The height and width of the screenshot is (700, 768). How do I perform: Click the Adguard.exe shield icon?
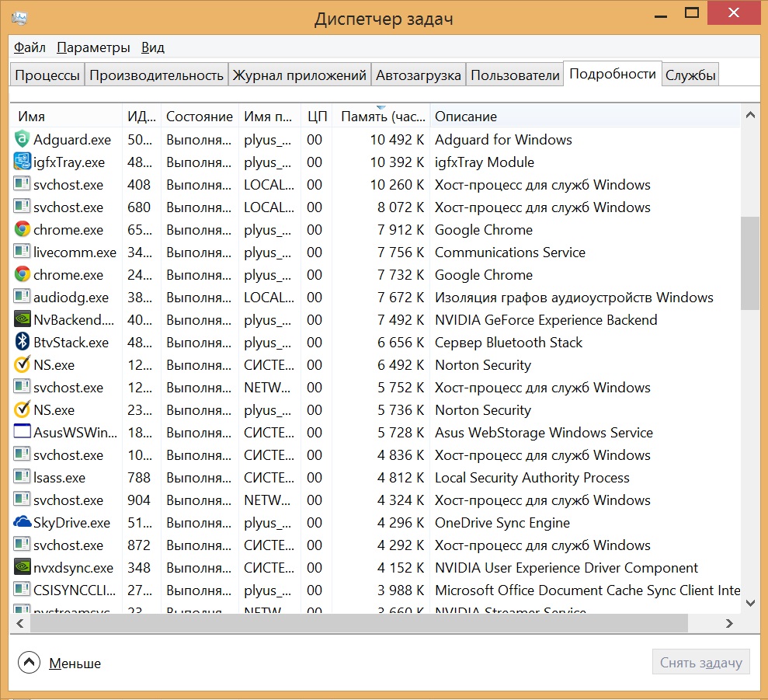pos(22,140)
